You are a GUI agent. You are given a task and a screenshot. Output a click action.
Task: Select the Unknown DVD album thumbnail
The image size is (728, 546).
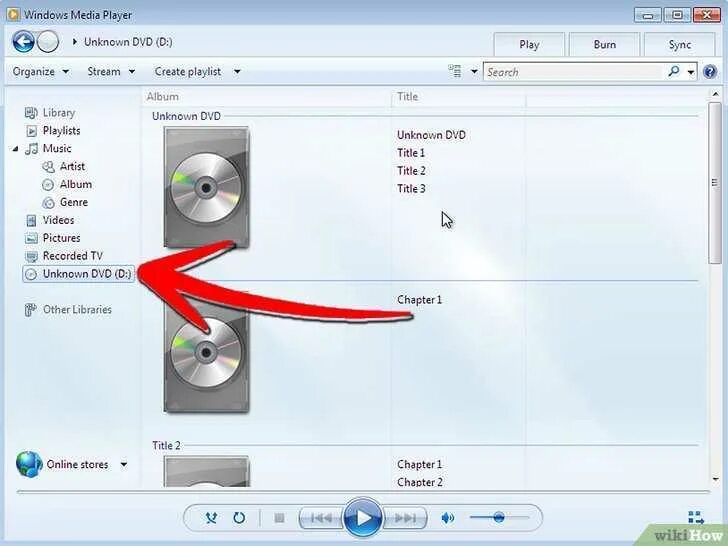pyautogui.click(x=207, y=188)
